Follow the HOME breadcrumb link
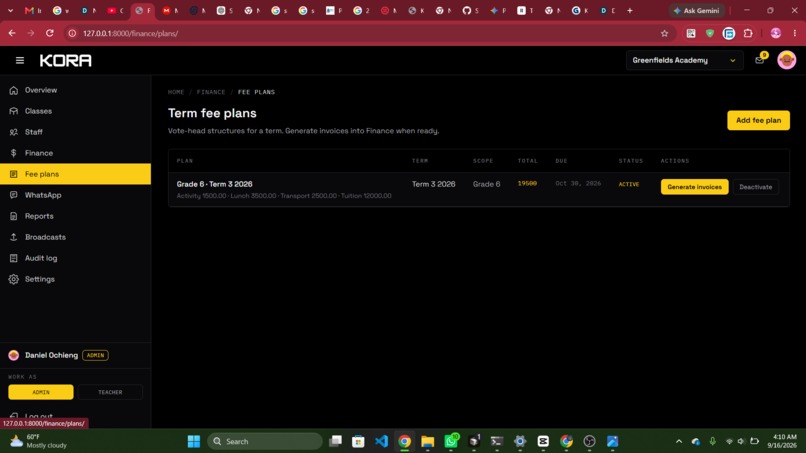 [x=176, y=92]
